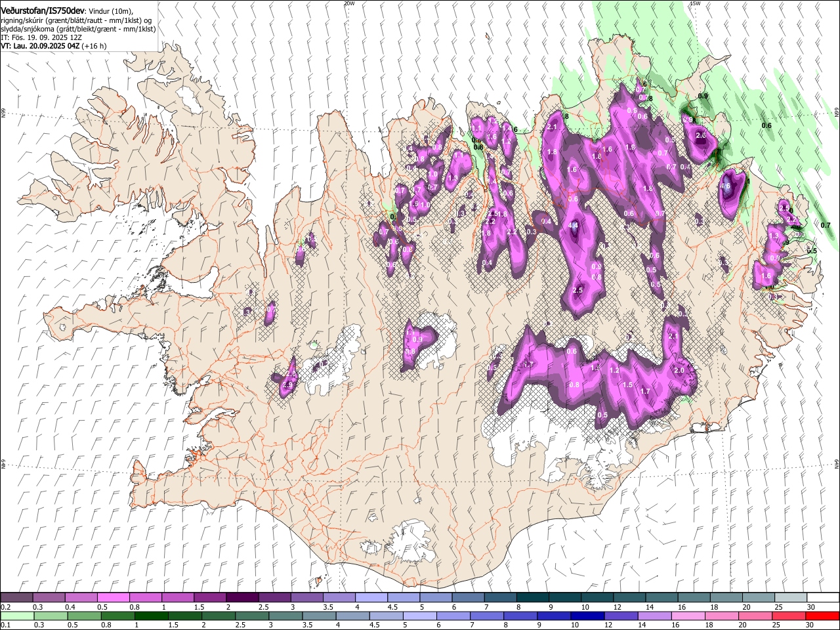840x630 pixels.
Task: Select the "slydda/snjókoma" legend description line
Action: pyautogui.click(x=78, y=29)
